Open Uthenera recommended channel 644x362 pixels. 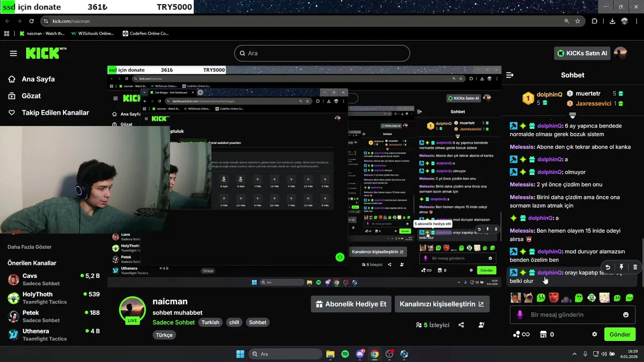tap(53, 334)
